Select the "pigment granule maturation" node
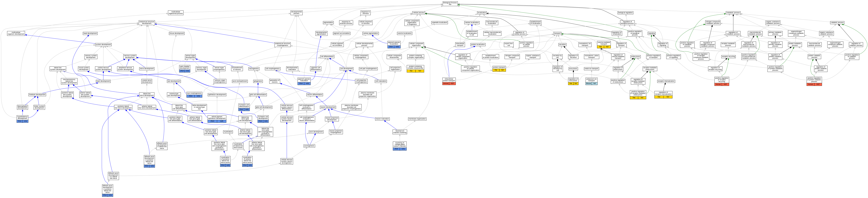The height and width of the screenshot is (198, 868). click(304, 81)
